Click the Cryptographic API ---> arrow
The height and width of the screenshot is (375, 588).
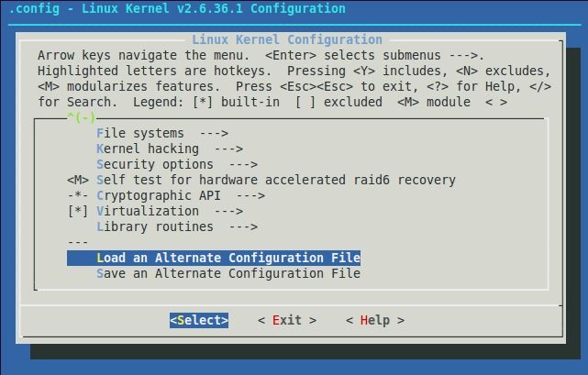(x=250, y=195)
